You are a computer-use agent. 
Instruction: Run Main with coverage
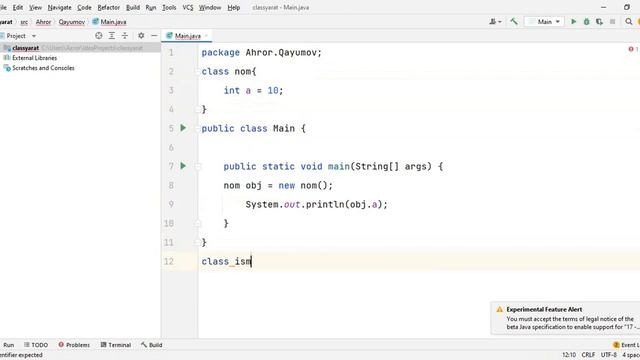click(x=599, y=22)
